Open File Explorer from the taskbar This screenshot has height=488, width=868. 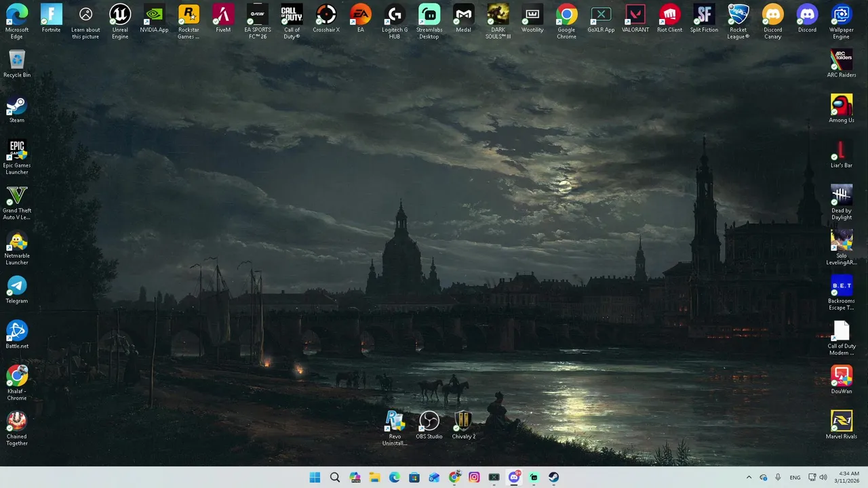[x=374, y=477]
